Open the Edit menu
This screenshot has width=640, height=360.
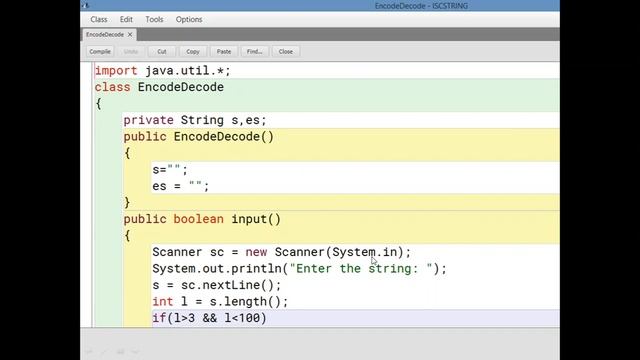126,19
